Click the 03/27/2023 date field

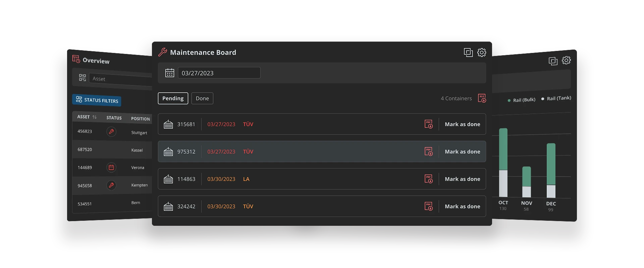(x=219, y=73)
